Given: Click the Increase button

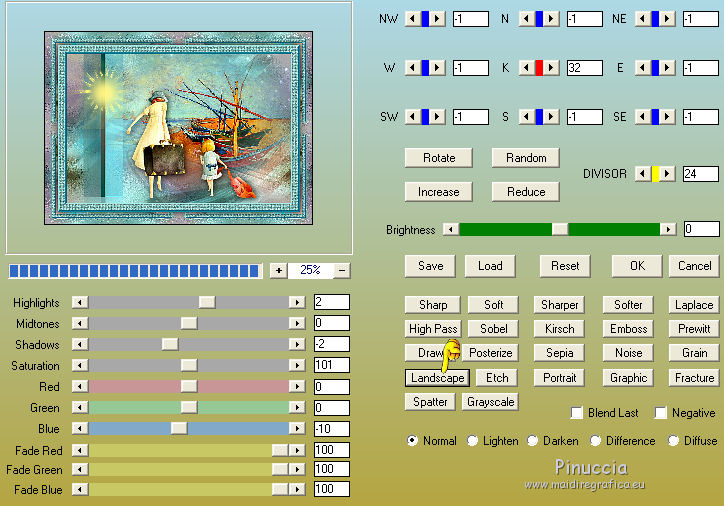Looking at the screenshot, I should click(439, 192).
